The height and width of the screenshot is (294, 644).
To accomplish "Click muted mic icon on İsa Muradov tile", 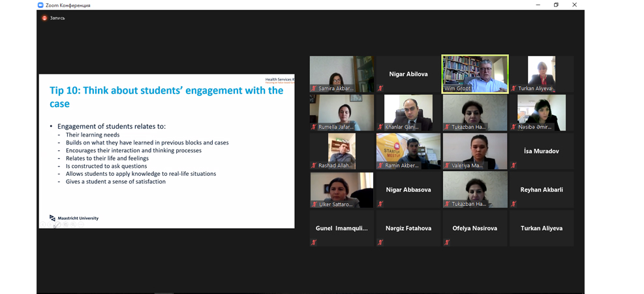I will [x=513, y=165].
